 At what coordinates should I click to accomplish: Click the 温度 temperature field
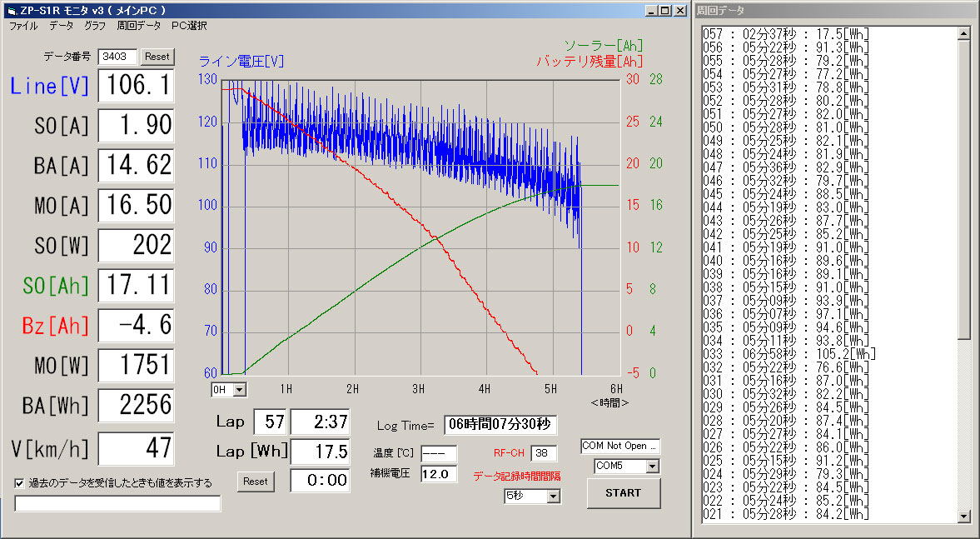(439, 453)
